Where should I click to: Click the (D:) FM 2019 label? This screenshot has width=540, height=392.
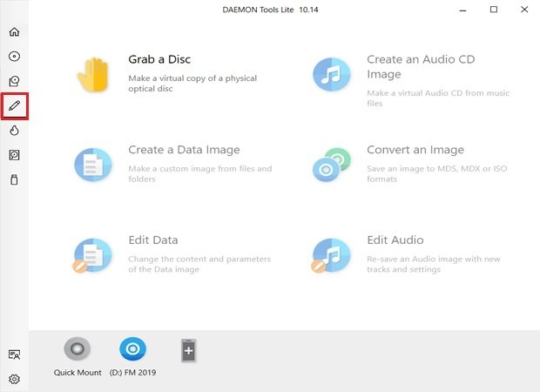132,372
